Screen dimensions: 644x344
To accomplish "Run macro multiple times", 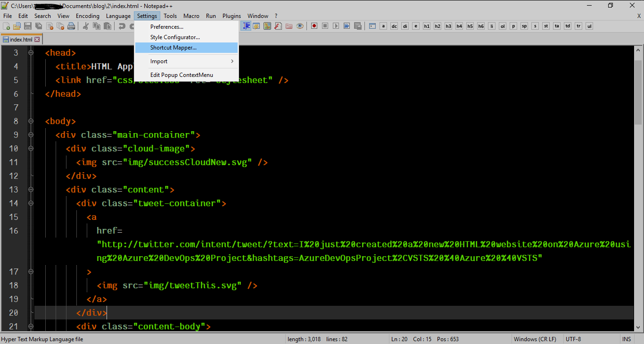I will pyautogui.click(x=347, y=26).
